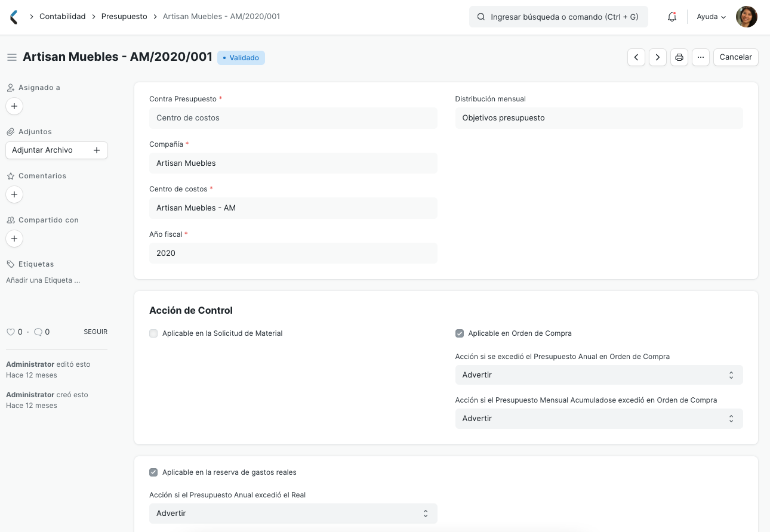Viewport: 770px width, 532px height.
Task: Click the Asignado a label
Action: click(39, 88)
